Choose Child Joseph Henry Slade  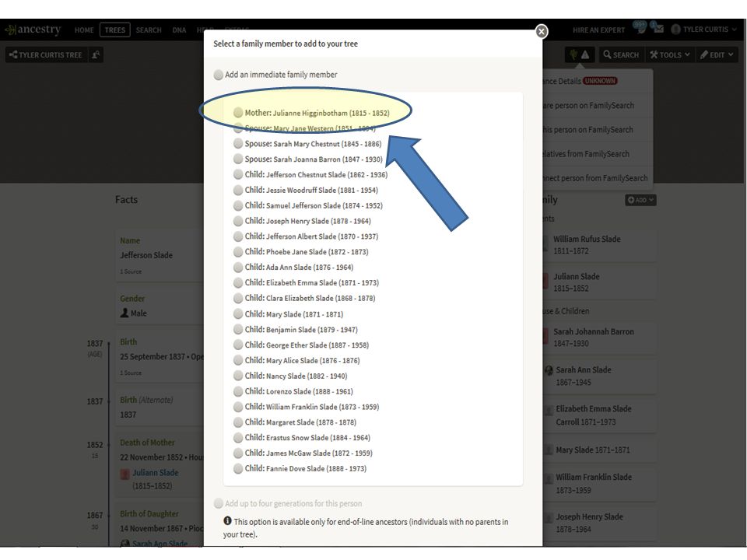[238, 221]
